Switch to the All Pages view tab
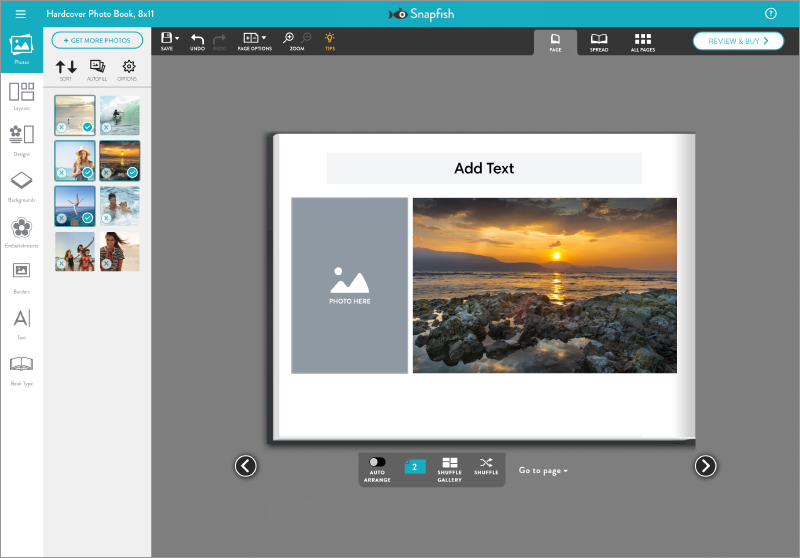 tap(643, 42)
